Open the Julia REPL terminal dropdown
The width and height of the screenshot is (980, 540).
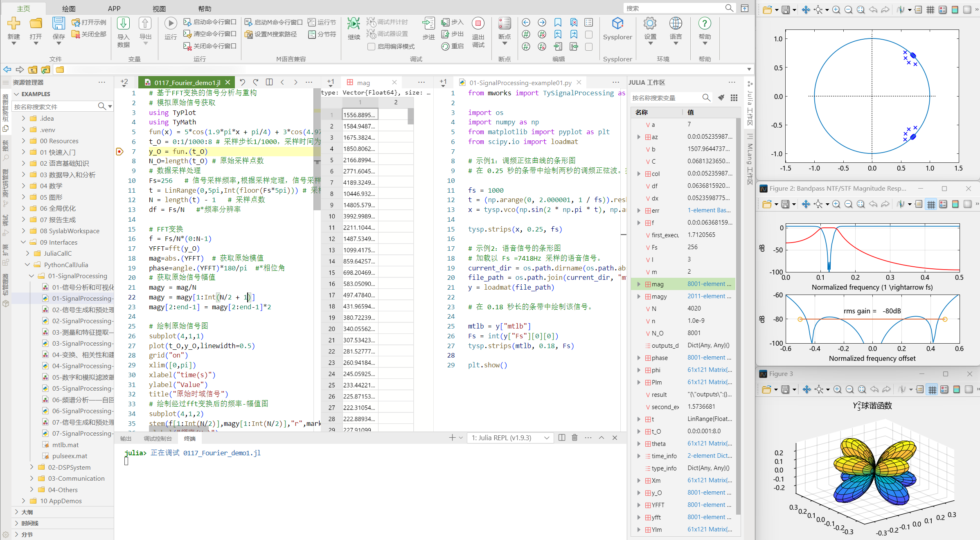pyautogui.click(x=510, y=438)
